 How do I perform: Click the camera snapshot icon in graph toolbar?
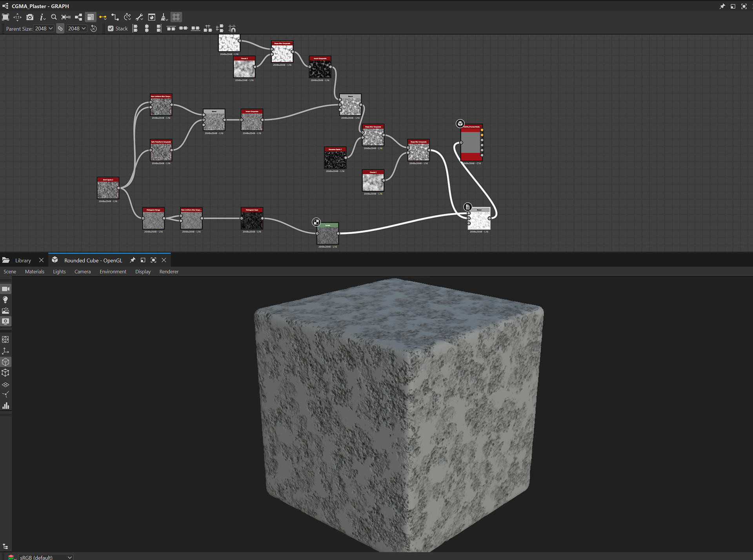click(30, 17)
